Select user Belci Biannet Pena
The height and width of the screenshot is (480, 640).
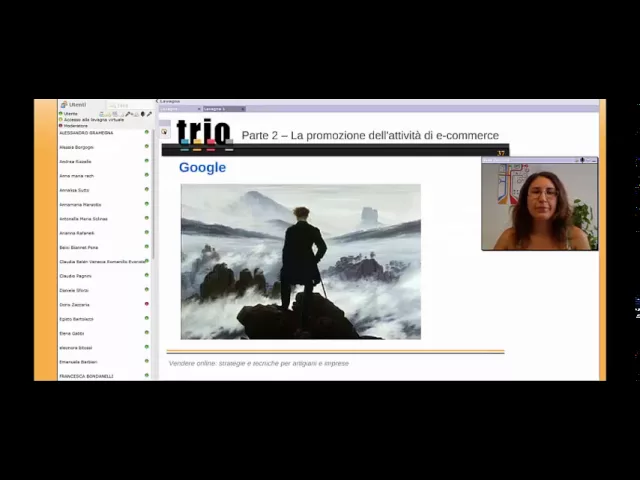click(x=78, y=247)
